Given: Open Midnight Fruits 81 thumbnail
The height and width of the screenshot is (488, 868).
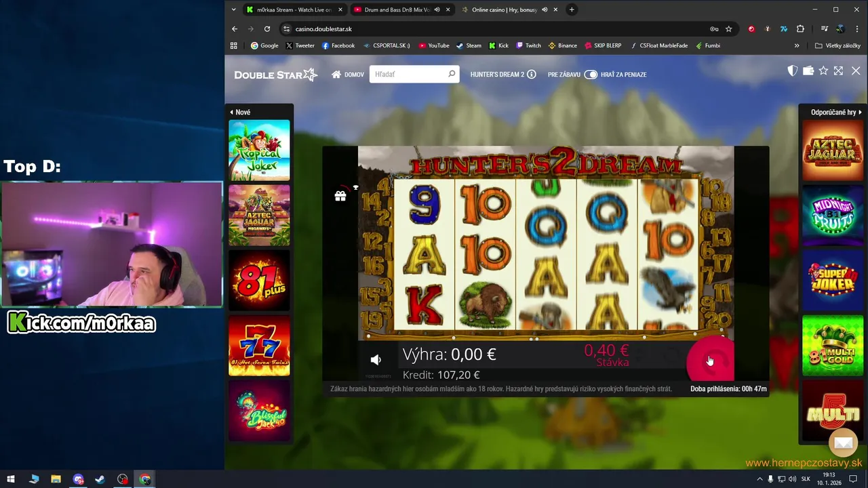Looking at the screenshot, I should point(833,216).
